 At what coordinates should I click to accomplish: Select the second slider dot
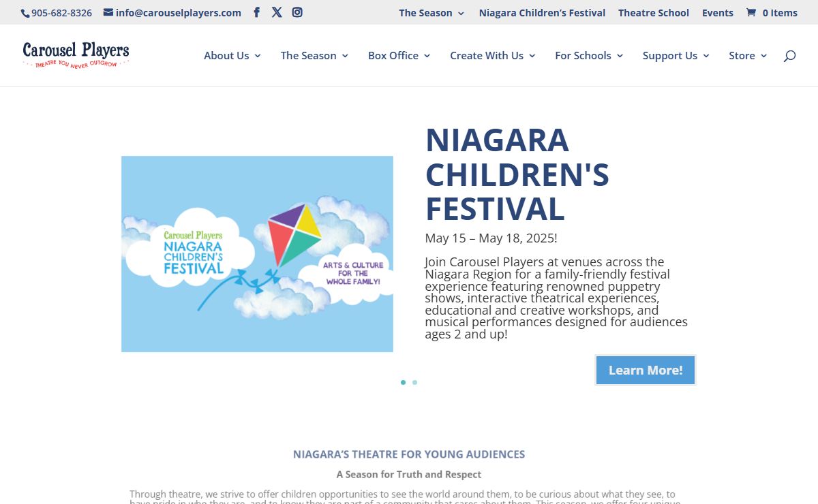click(414, 382)
